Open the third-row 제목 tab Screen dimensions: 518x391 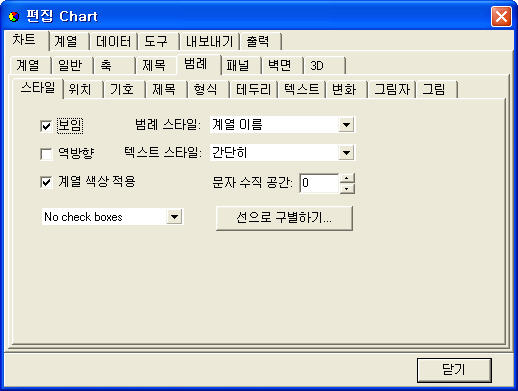pos(167,89)
